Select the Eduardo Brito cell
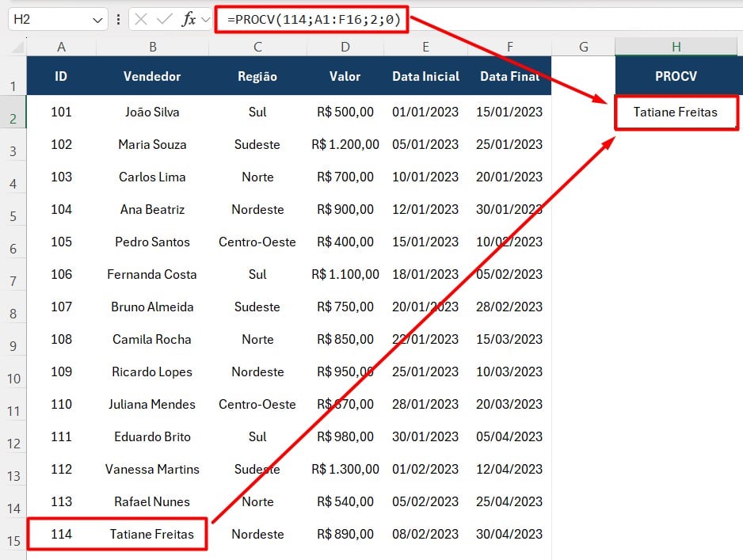Image resolution: width=743 pixels, height=560 pixels. 152,436
